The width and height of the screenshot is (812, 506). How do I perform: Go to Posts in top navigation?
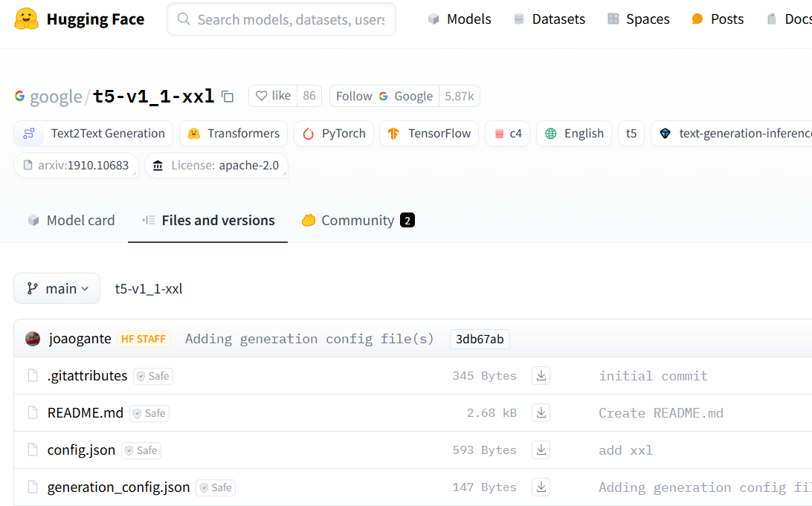pyautogui.click(x=718, y=19)
